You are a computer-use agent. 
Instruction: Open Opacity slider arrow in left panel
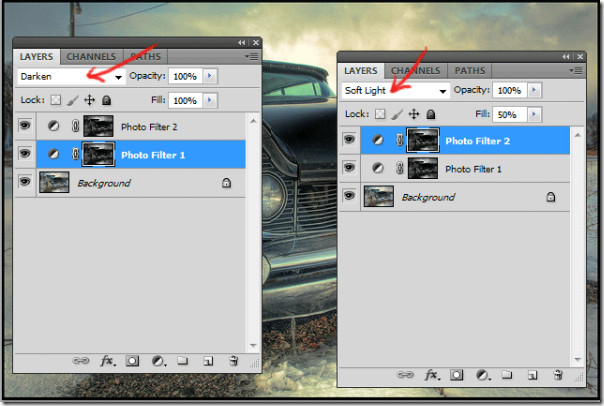click(x=210, y=76)
